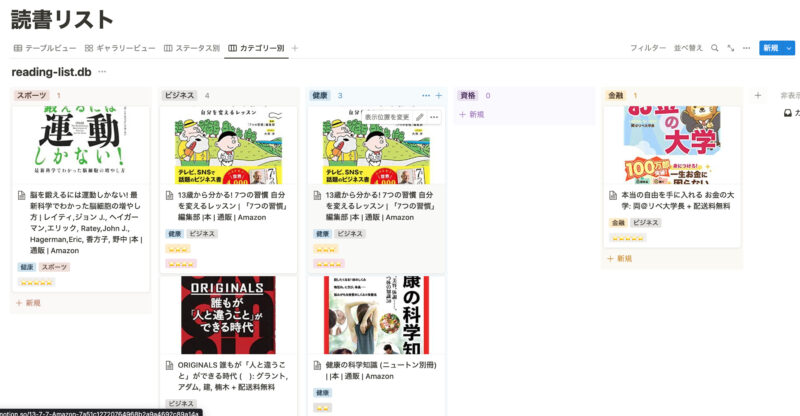The image size is (800, 416).
Task: Open the 脳を鍛えるには運動しかない card title
Action: (x=86, y=223)
